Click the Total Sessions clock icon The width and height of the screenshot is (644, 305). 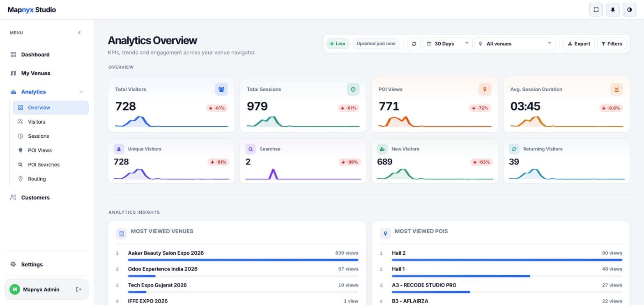(x=353, y=89)
